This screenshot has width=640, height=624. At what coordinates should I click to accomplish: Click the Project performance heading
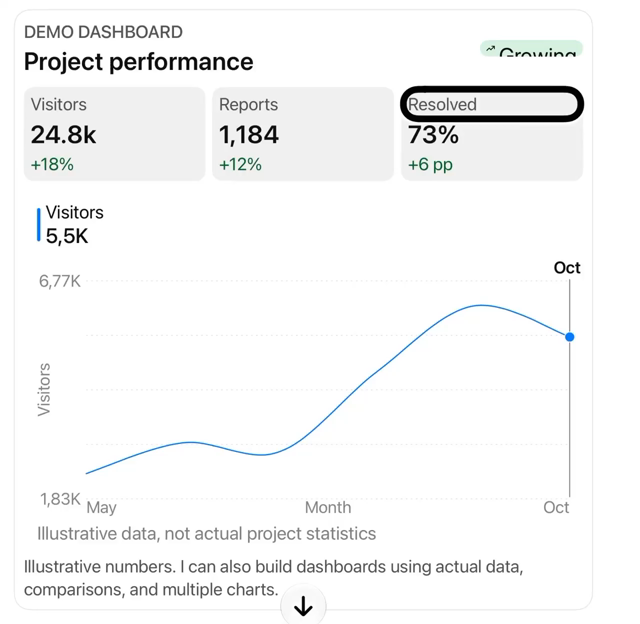pyautogui.click(x=139, y=62)
